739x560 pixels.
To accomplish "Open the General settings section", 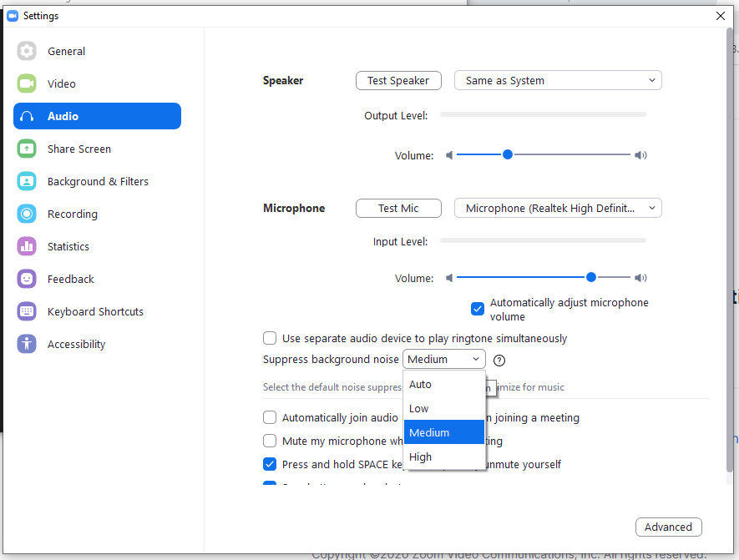I will tap(97, 51).
